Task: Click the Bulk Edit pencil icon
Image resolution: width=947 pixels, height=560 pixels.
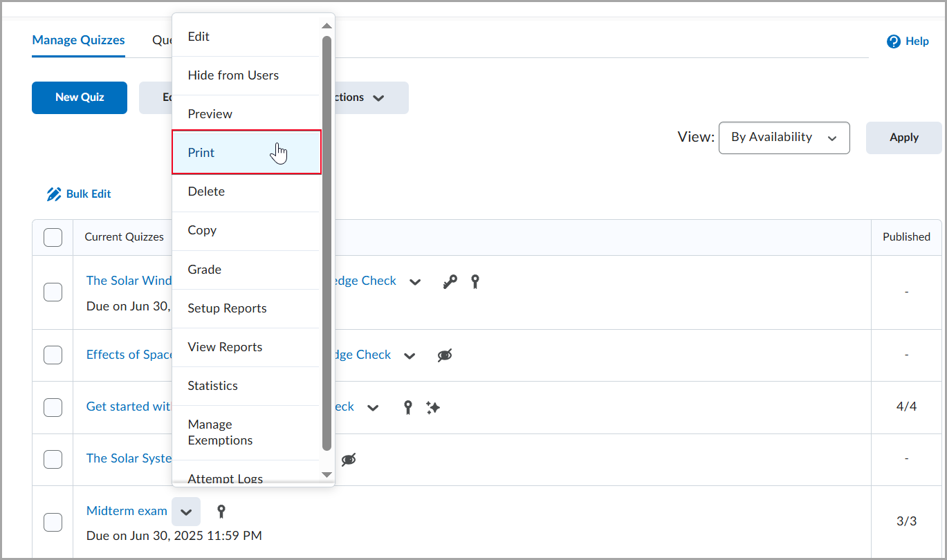Action: pyautogui.click(x=54, y=194)
